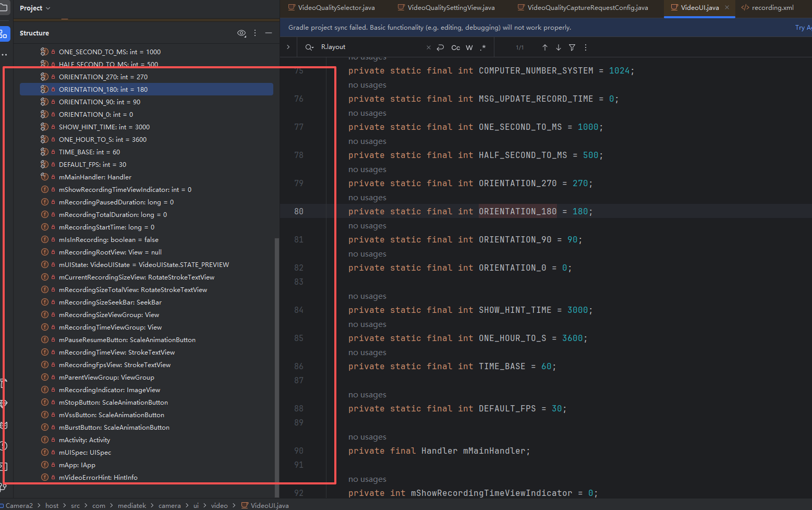Minimize the Structure panel with dash icon
812x510 pixels.
pyautogui.click(x=269, y=33)
